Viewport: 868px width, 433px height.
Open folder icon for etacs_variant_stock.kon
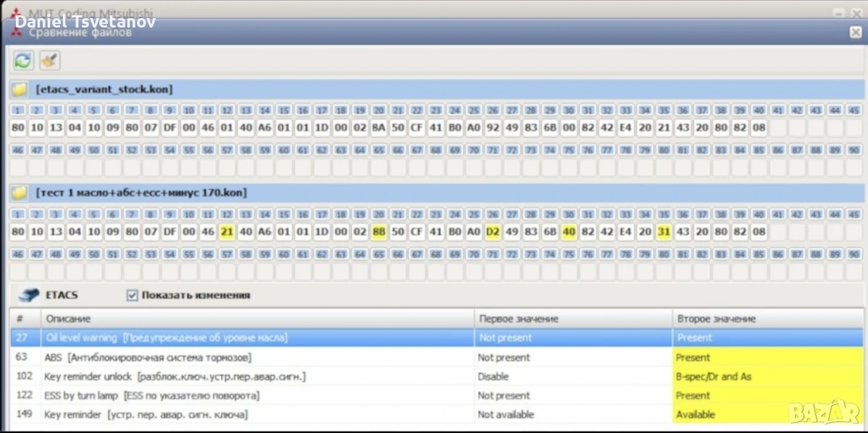tap(20, 89)
